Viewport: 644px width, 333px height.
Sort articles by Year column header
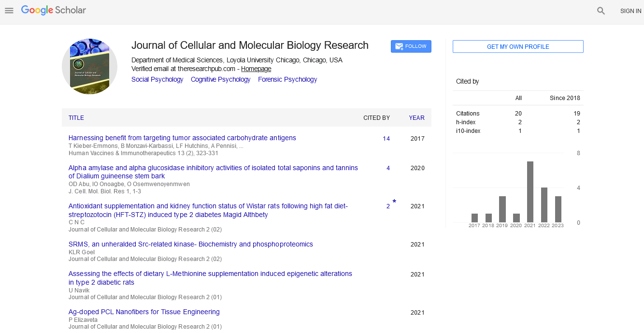tap(416, 118)
